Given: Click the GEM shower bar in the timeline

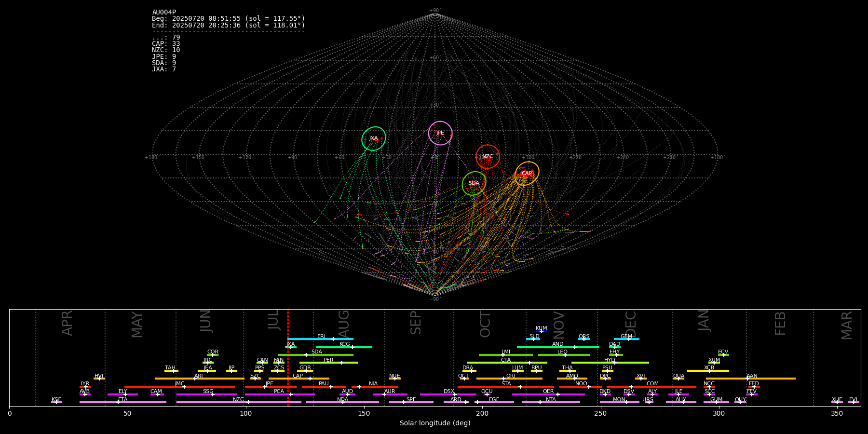Looking at the screenshot, I should (x=626, y=339).
